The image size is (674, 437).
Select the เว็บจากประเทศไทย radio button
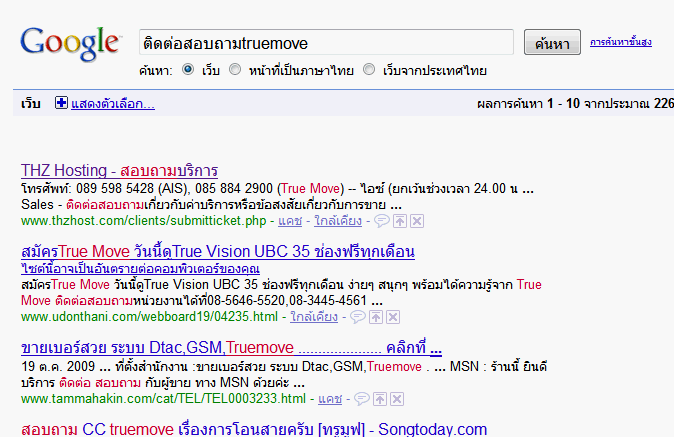point(369,69)
